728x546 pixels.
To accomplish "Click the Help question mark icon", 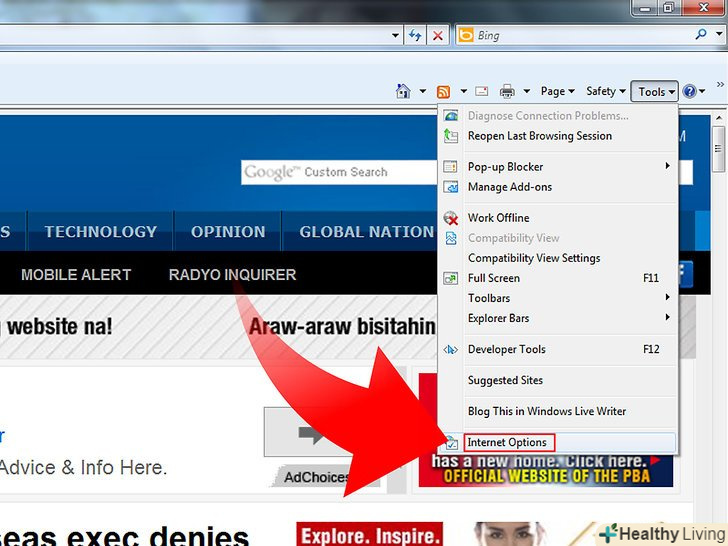I will pyautogui.click(x=689, y=91).
